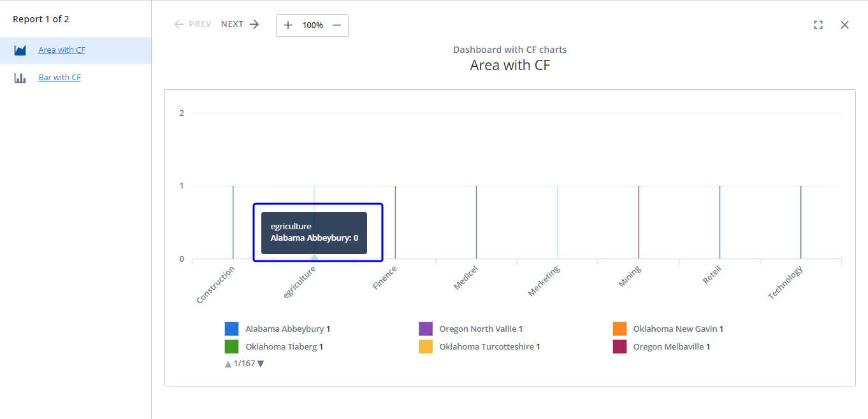The height and width of the screenshot is (419, 868).
Task: Open the Area with CF report link
Action: [62, 50]
